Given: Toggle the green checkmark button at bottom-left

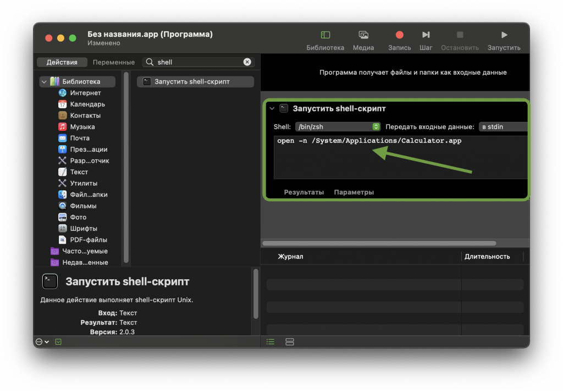Looking at the screenshot, I should (58, 341).
